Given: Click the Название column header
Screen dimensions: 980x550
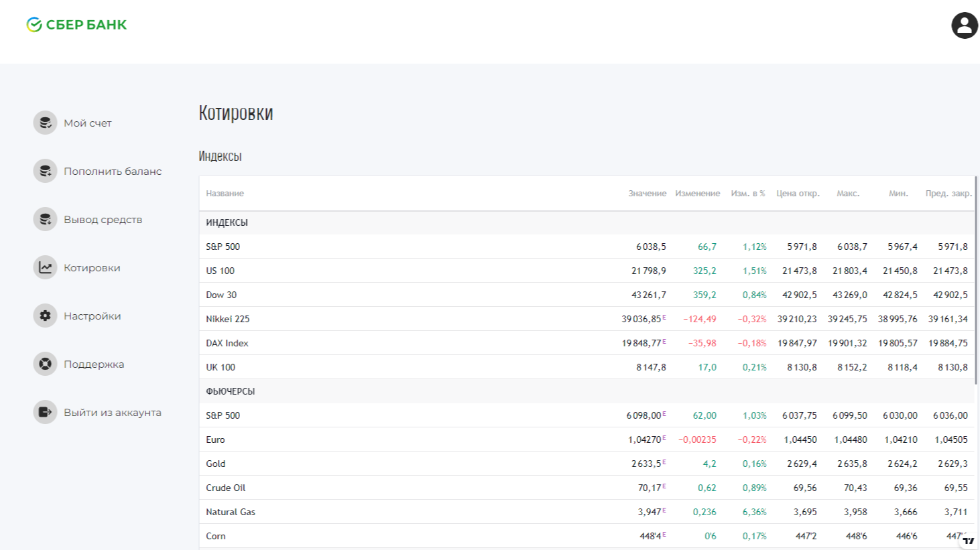Looking at the screenshot, I should (x=225, y=194).
